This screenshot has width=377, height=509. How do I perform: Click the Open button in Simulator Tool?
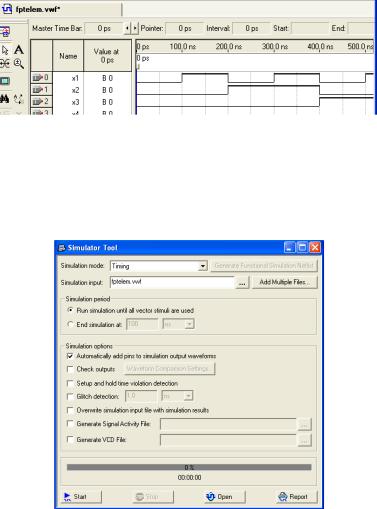coord(225,497)
